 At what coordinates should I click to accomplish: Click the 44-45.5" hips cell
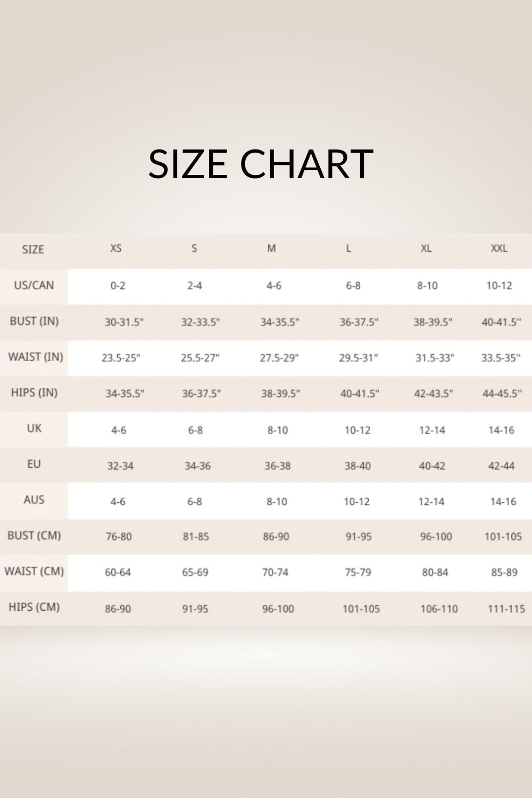coord(502,394)
